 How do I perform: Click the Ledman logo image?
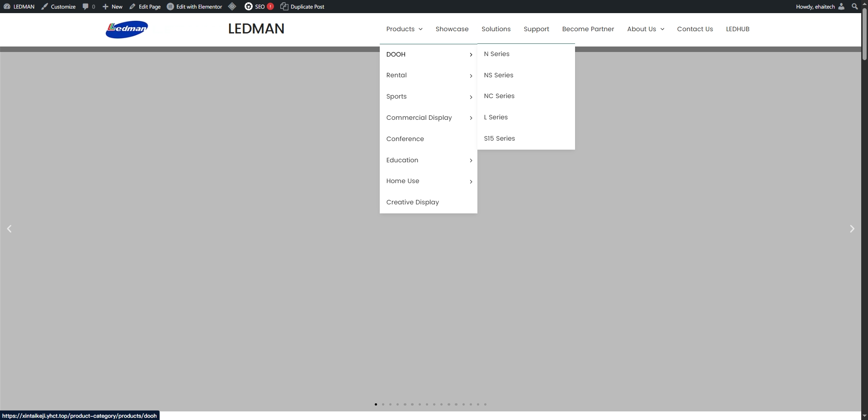(x=127, y=29)
